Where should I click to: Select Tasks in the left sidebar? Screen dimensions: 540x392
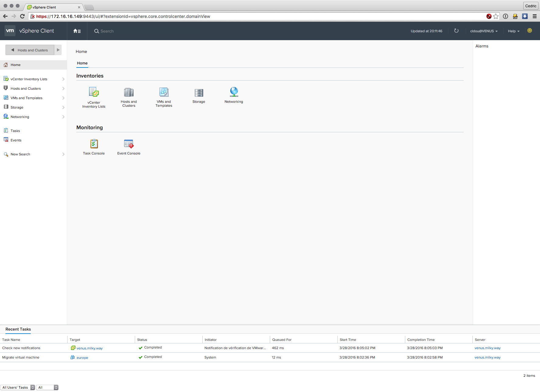[15, 131]
